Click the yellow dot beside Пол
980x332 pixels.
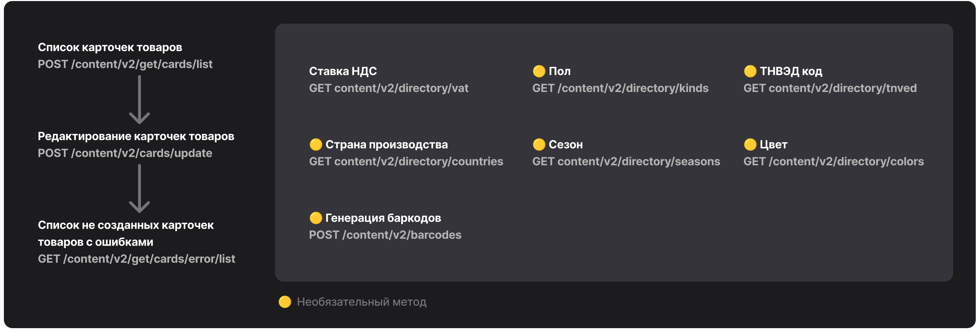coord(539,71)
